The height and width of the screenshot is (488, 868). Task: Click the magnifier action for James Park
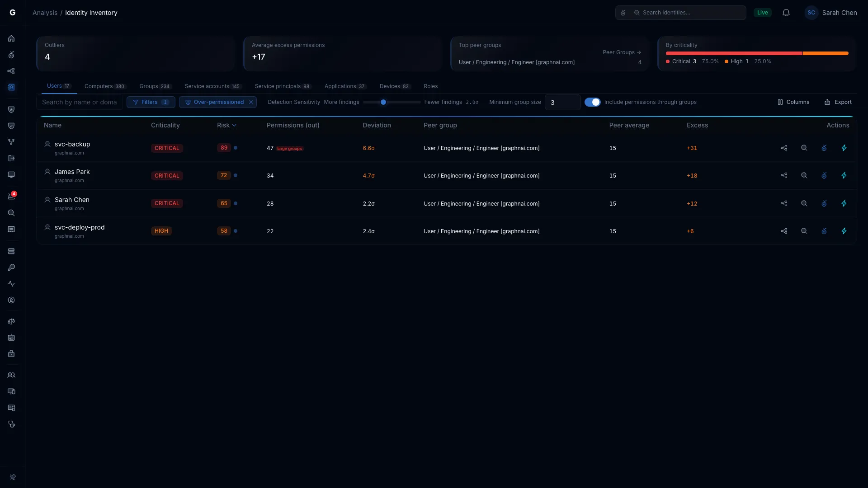click(804, 175)
